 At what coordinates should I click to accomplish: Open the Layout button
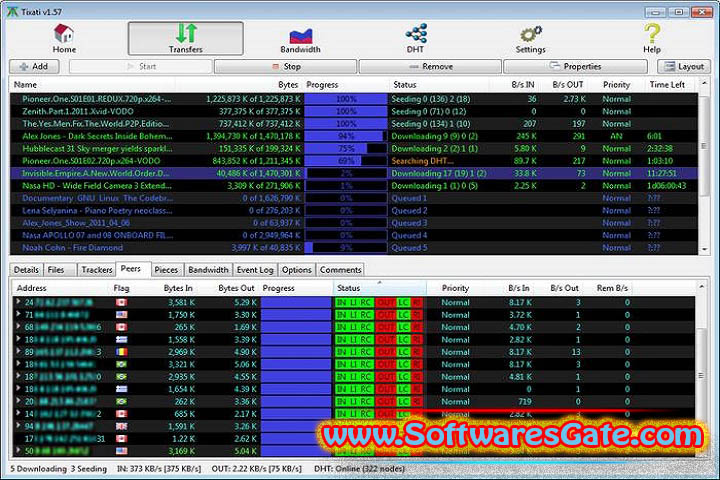point(684,67)
